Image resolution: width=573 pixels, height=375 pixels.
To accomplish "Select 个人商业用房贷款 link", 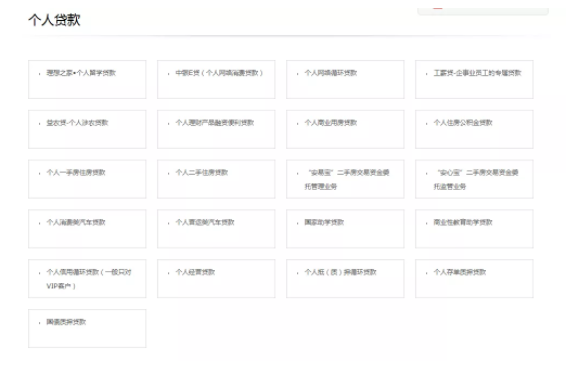I will (x=331, y=123).
